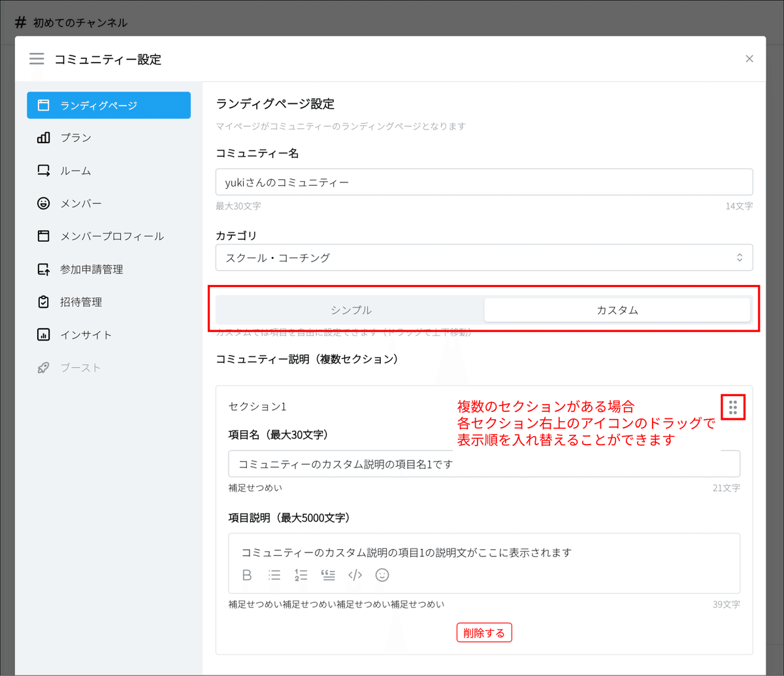The image size is (784, 676).
Task: Switch to the カスタム tab
Action: click(617, 310)
